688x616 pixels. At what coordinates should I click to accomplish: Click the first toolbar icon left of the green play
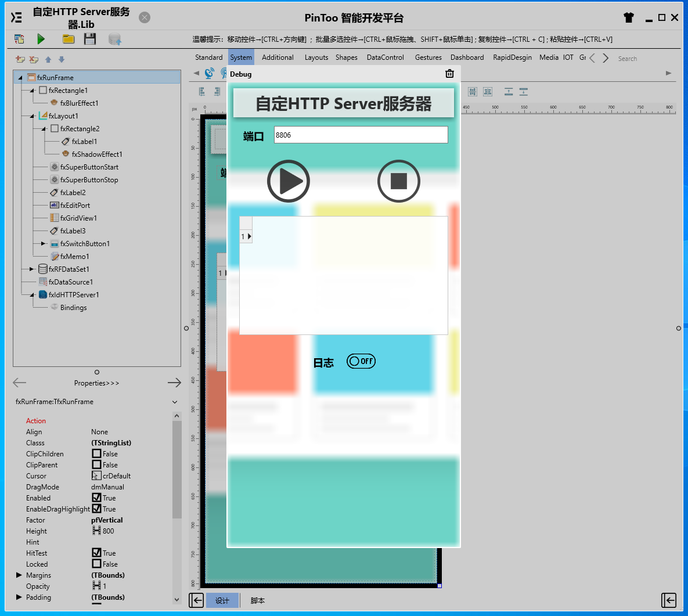pyautogui.click(x=19, y=39)
